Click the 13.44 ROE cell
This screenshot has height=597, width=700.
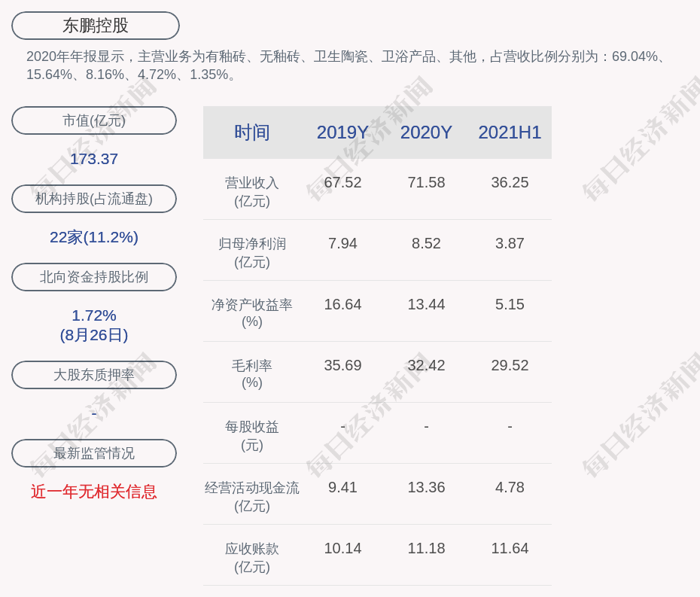tap(426, 304)
